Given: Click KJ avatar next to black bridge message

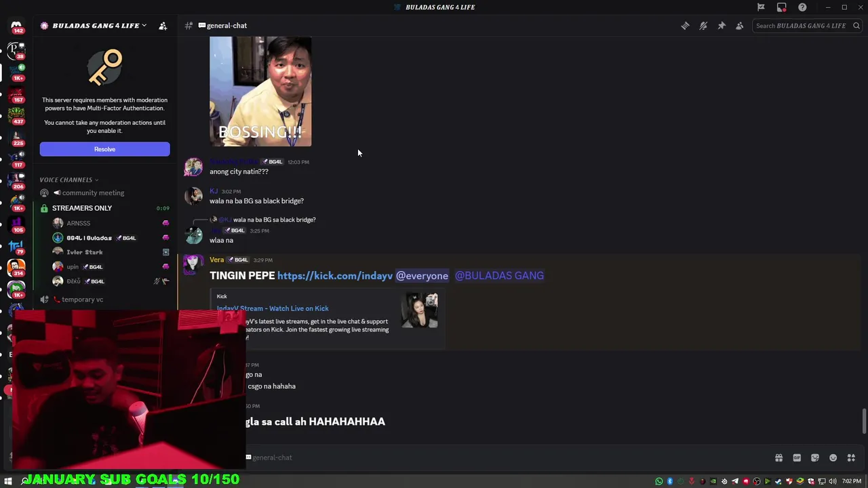Looking at the screenshot, I should click(194, 196).
